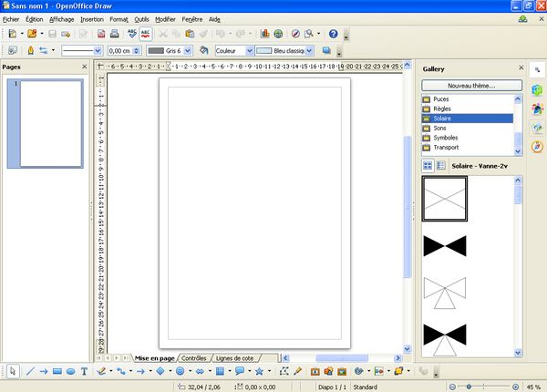The height and width of the screenshot is (392, 547).
Task: Expand the curve tool dropdown arrow
Action: pyautogui.click(x=111, y=371)
